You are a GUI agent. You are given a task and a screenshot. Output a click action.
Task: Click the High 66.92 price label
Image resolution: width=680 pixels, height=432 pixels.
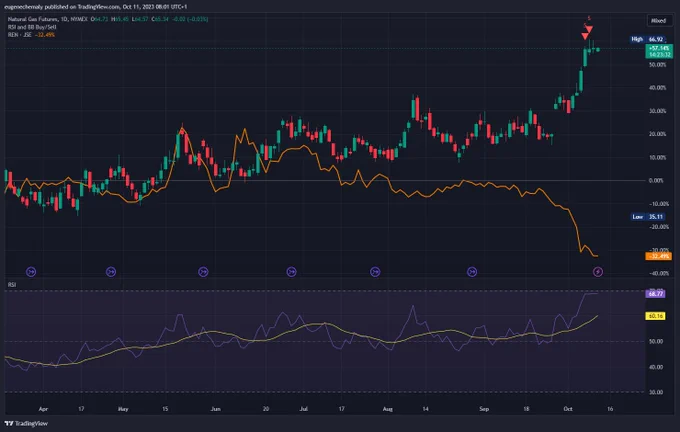click(647, 39)
